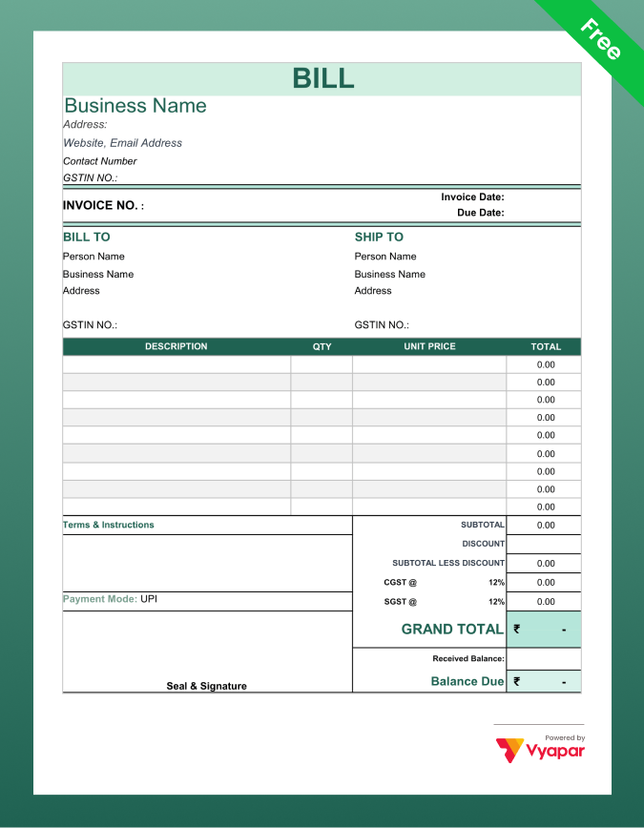
Task: Click the Payment Mode: UPI line
Action: (x=110, y=599)
